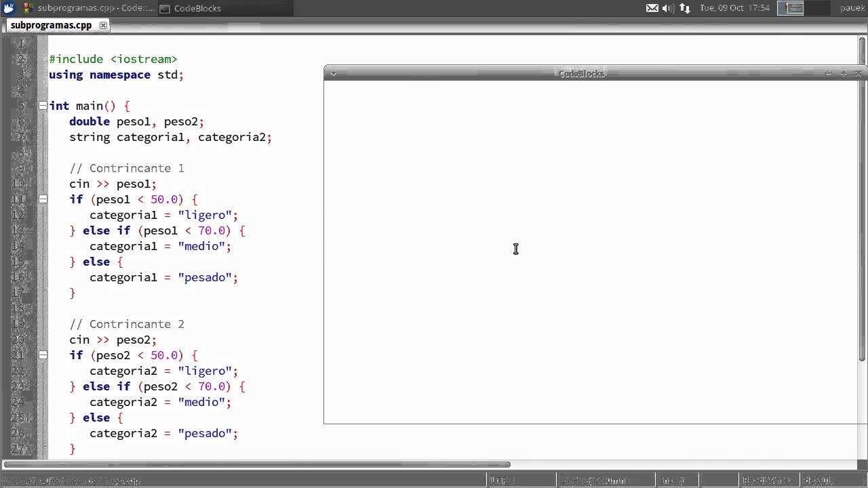Maximize the CodeBlocks popup window
Image resolution: width=868 pixels, height=488 pixels.
point(843,73)
